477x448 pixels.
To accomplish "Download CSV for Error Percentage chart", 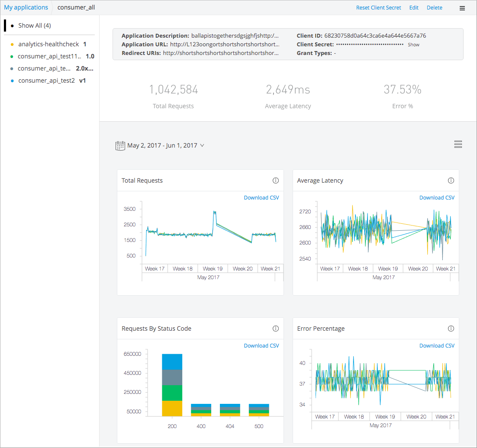I will tap(437, 346).
